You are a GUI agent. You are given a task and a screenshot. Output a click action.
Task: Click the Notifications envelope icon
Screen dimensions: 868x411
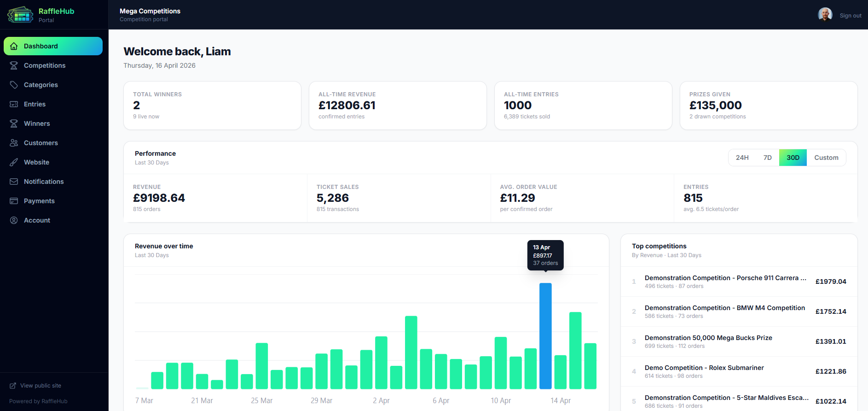point(14,182)
